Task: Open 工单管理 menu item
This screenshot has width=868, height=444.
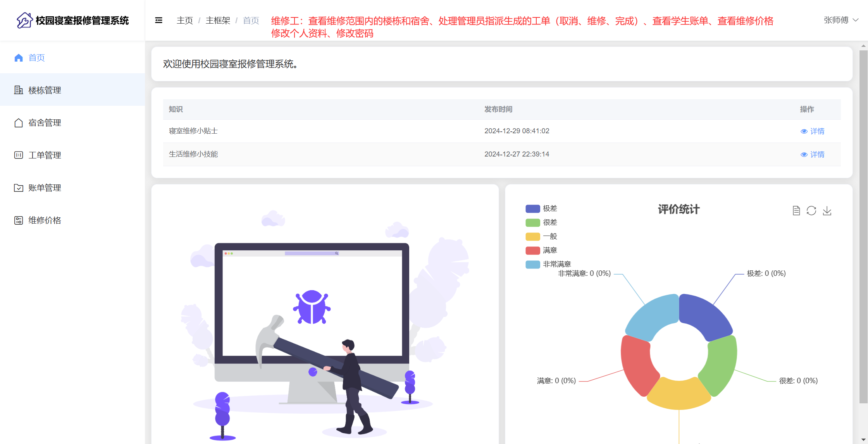Action: point(45,155)
